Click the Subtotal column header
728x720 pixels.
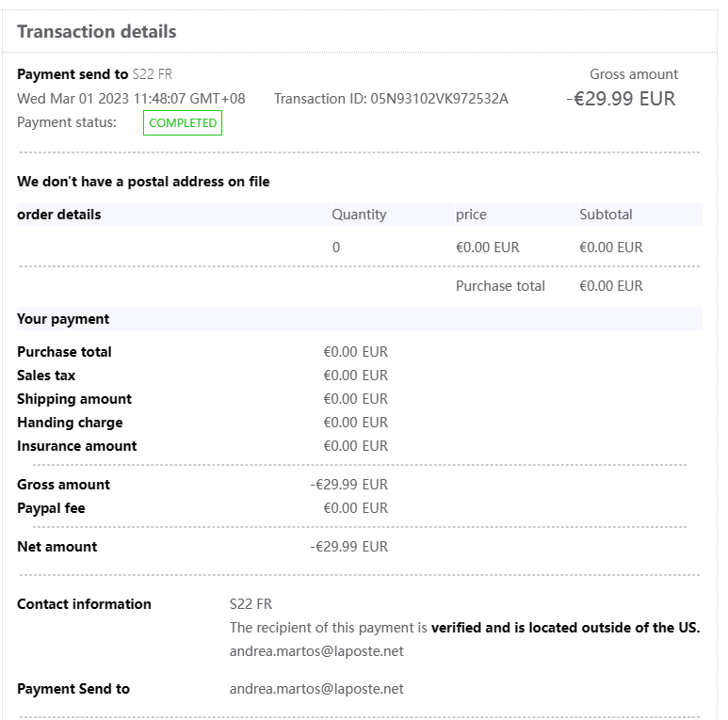click(x=606, y=215)
